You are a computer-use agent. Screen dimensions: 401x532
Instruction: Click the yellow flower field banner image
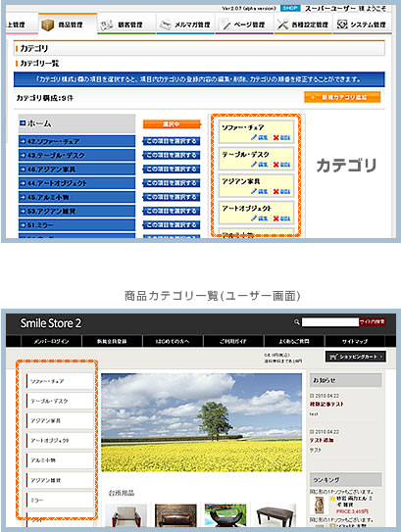click(x=201, y=422)
